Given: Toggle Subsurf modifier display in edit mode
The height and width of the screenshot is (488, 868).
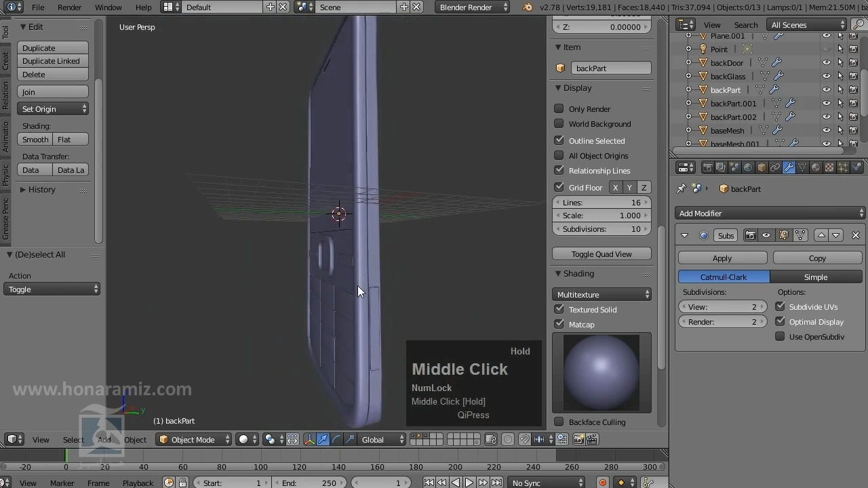Looking at the screenshot, I should point(783,235).
